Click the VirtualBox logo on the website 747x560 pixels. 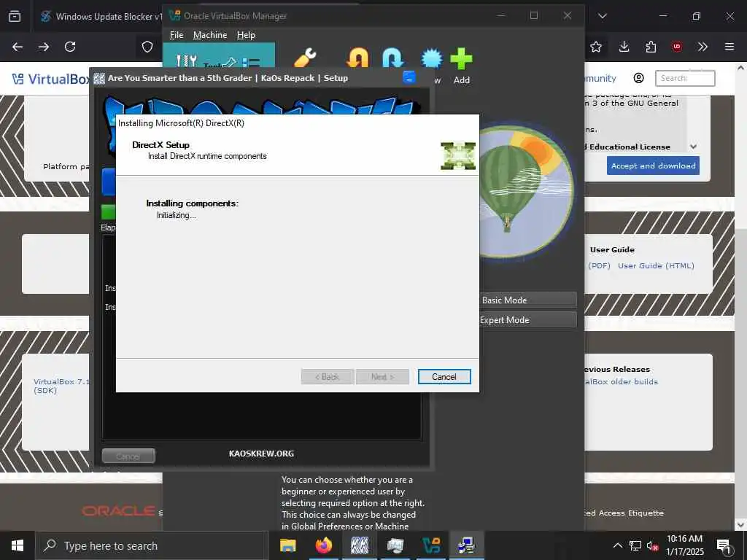51,79
